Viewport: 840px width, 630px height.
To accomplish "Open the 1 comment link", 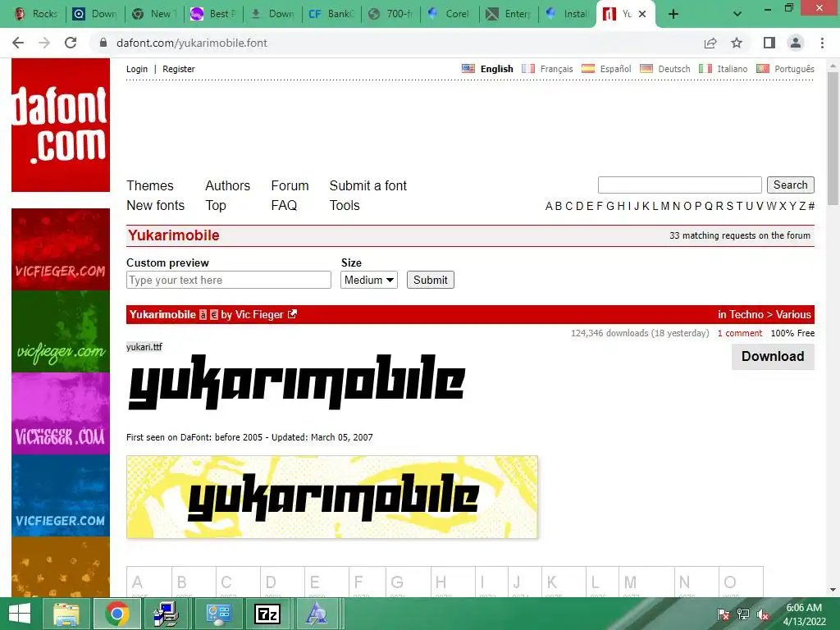I will click(x=740, y=333).
